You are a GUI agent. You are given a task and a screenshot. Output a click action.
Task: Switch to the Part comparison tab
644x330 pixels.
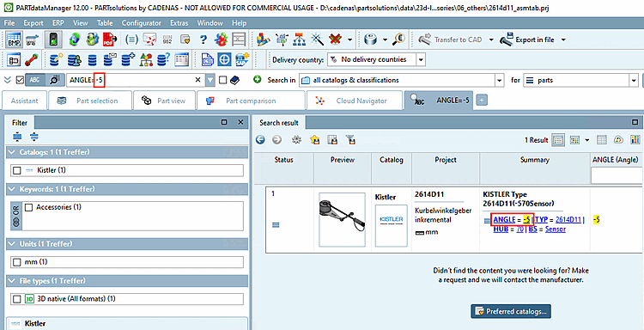click(251, 101)
